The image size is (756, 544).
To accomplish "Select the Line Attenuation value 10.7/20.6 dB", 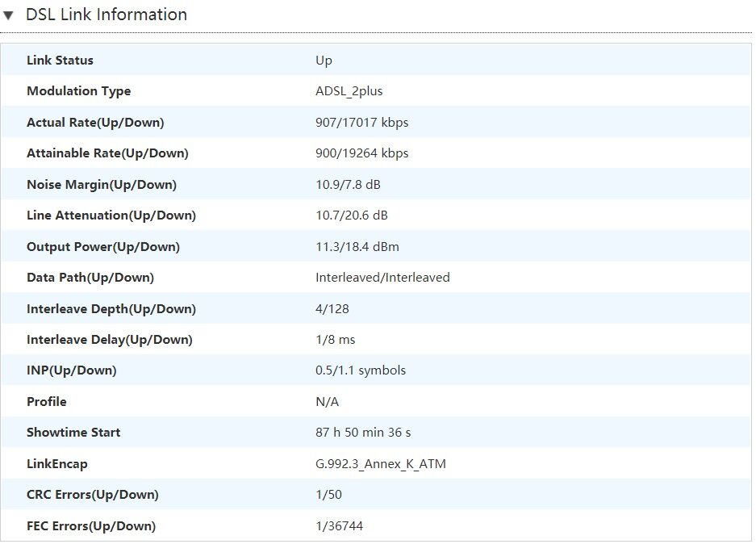I will 350,216.
